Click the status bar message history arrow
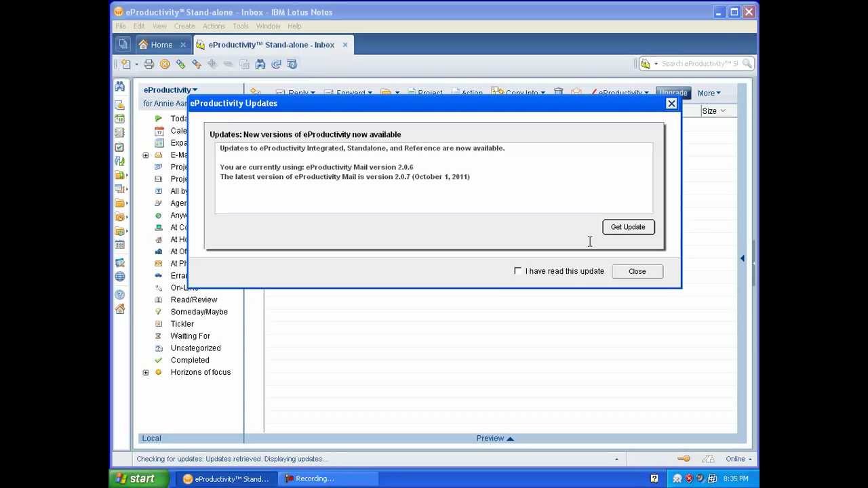Image resolution: width=868 pixels, height=488 pixels. pyautogui.click(x=616, y=460)
